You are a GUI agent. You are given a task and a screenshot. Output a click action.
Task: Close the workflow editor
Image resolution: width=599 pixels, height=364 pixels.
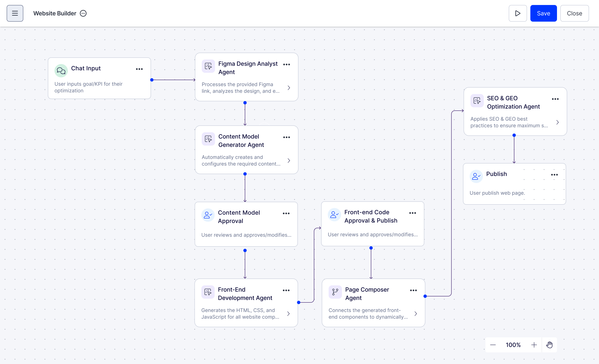click(574, 13)
